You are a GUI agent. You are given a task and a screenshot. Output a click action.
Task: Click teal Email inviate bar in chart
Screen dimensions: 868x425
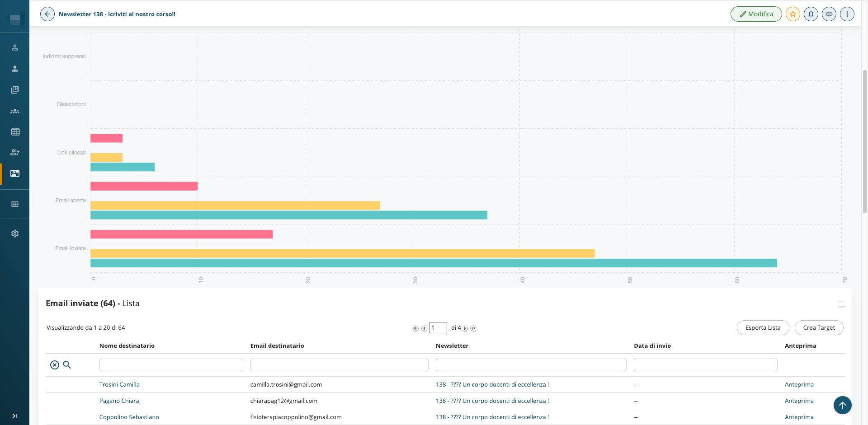coord(434,263)
